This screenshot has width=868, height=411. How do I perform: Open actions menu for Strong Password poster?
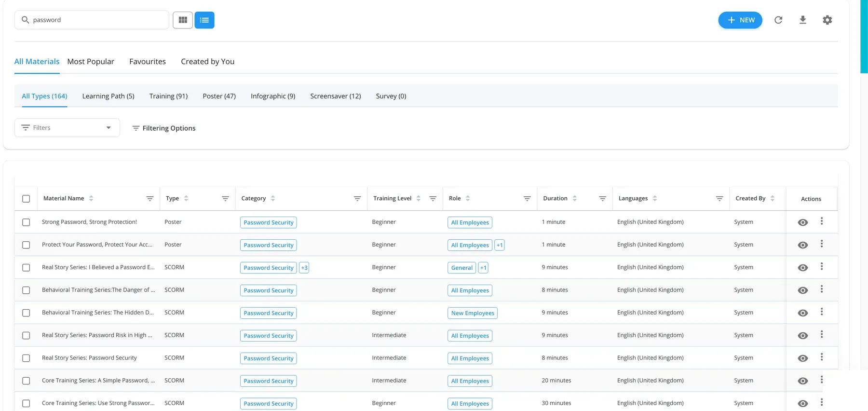[822, 221]
